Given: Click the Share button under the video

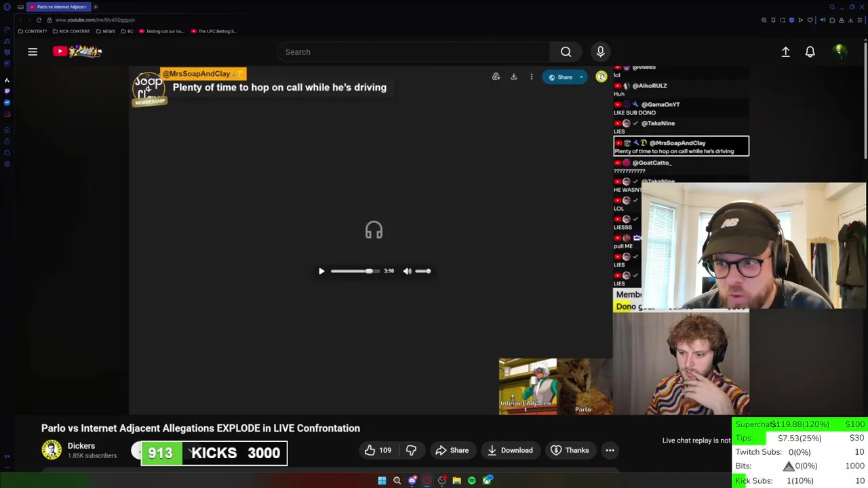Looking at the screenshot, I should pos(452,450).
